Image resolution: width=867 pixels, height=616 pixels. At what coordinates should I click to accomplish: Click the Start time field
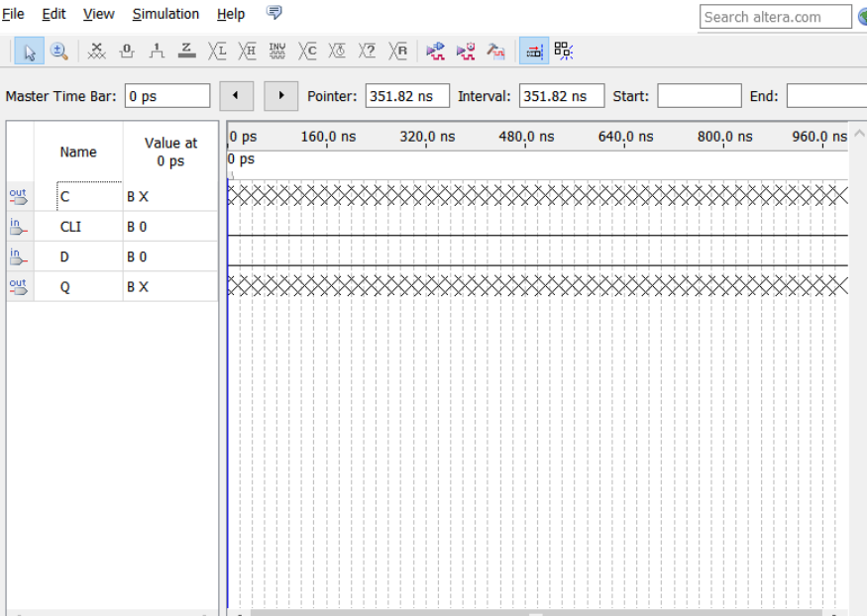pos(700,96)
